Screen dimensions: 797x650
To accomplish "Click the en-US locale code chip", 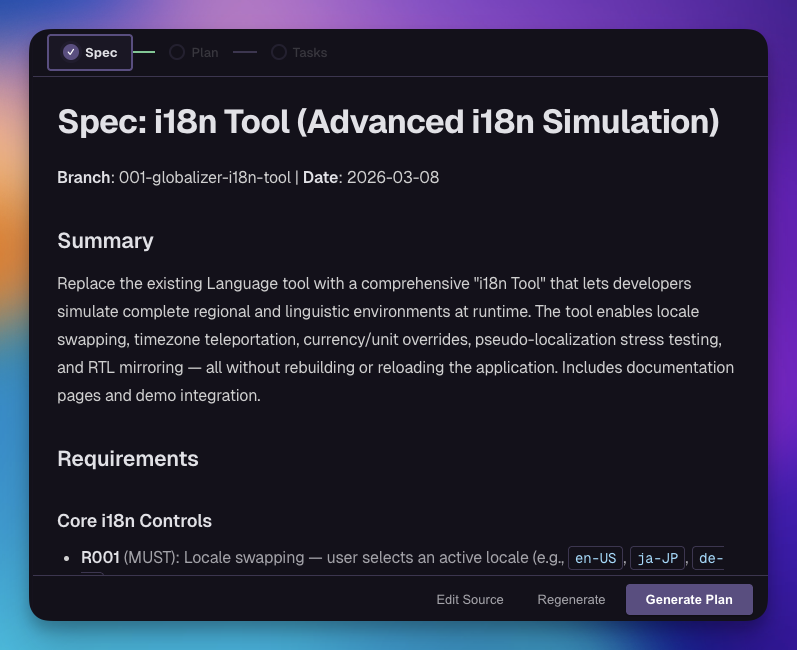I will tap(595, 558).
